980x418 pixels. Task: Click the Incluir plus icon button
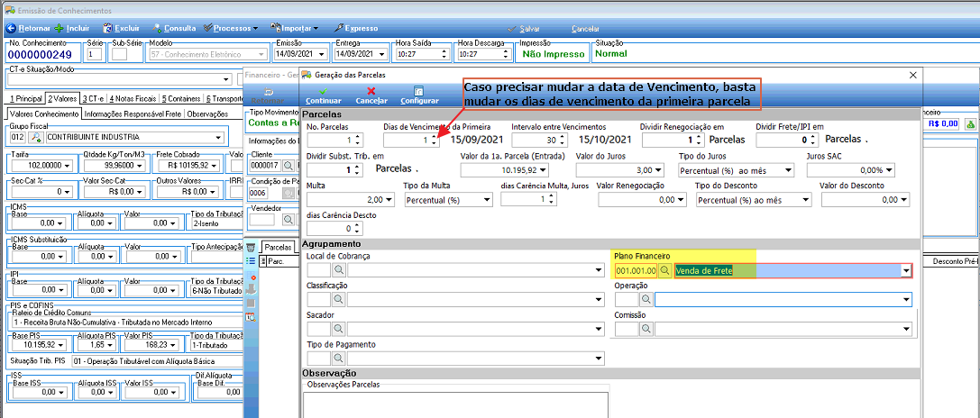click(72, 28)
